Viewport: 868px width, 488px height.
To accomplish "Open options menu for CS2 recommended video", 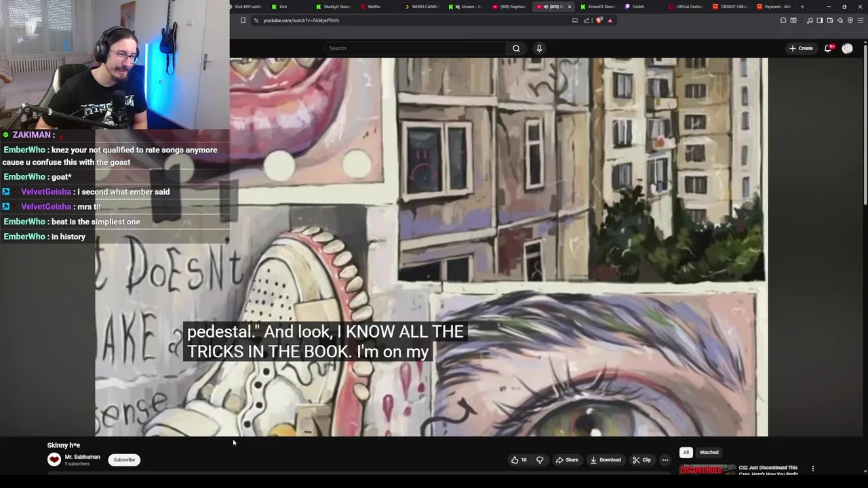I will click(812, 468).
